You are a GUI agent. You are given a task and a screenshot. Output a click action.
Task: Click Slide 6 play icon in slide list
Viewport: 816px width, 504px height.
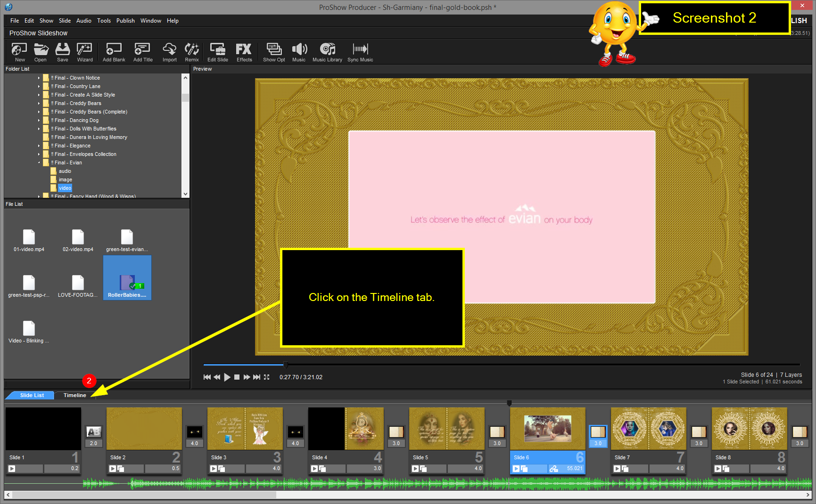[516, 469]
